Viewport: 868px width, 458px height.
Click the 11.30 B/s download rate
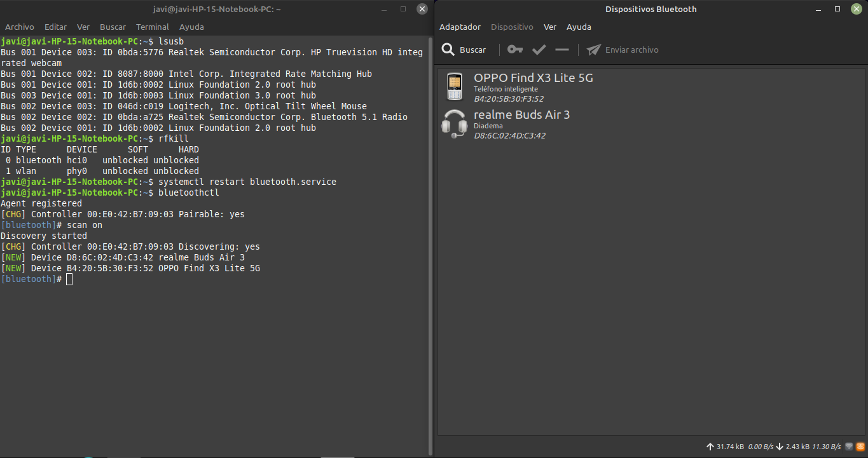[827, 447]
